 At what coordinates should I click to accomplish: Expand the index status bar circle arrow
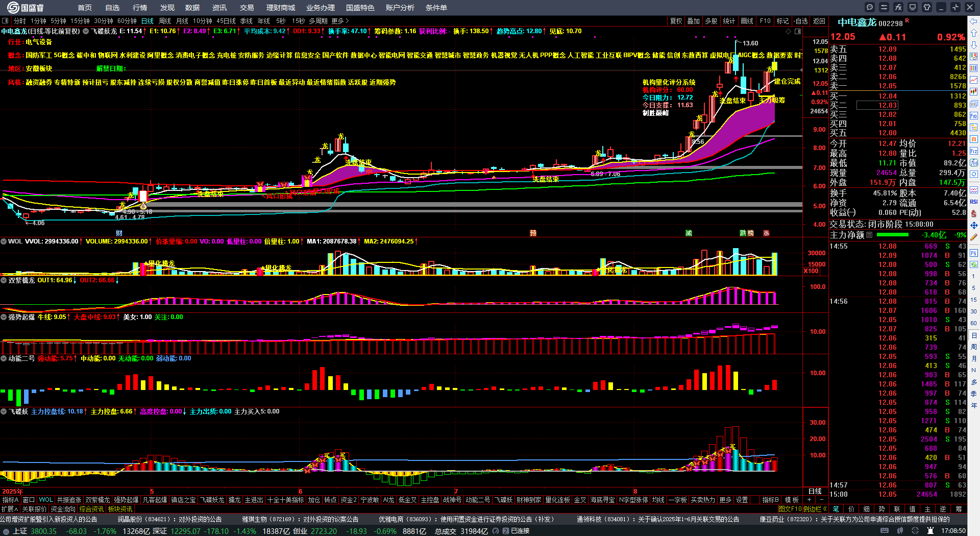pyautogui.click(x=6, y=531)
